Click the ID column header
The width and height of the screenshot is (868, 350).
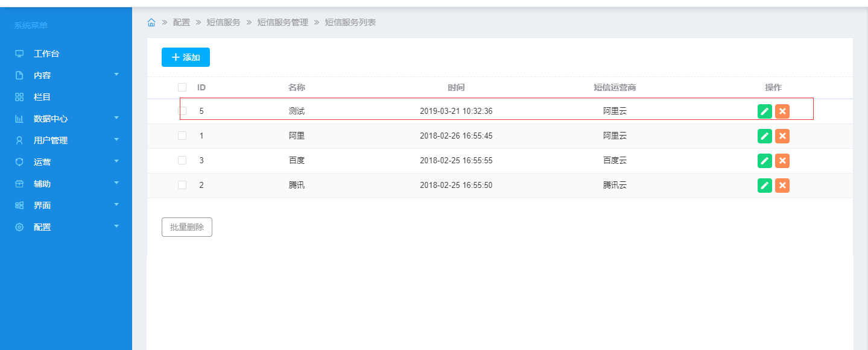pos(201,87)
